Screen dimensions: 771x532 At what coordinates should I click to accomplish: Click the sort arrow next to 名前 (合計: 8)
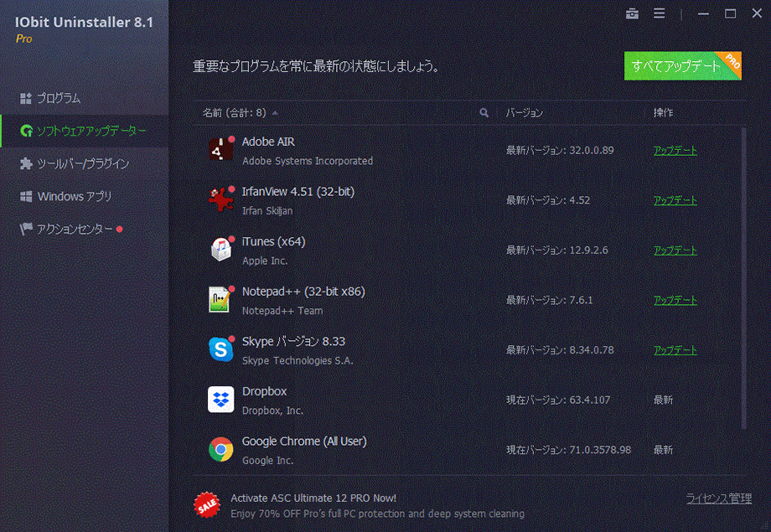pyautogui.click(x=275, y=114)
